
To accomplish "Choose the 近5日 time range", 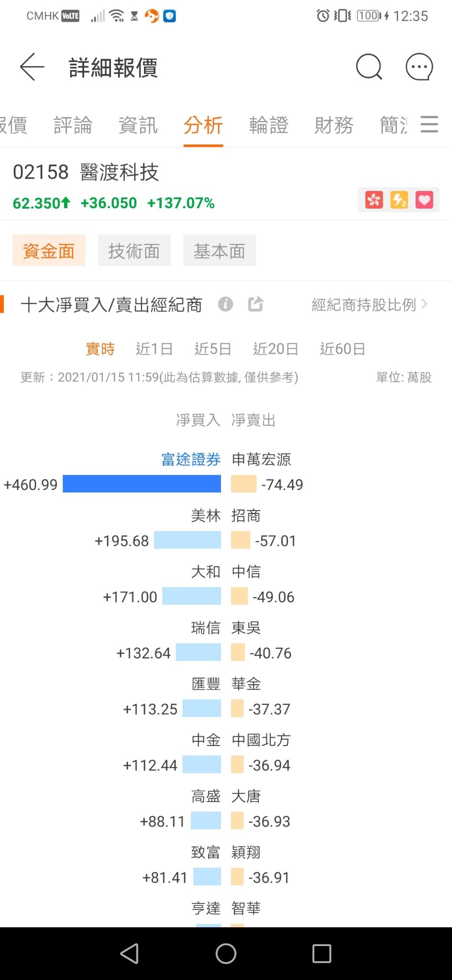I will tap(213, 349).
